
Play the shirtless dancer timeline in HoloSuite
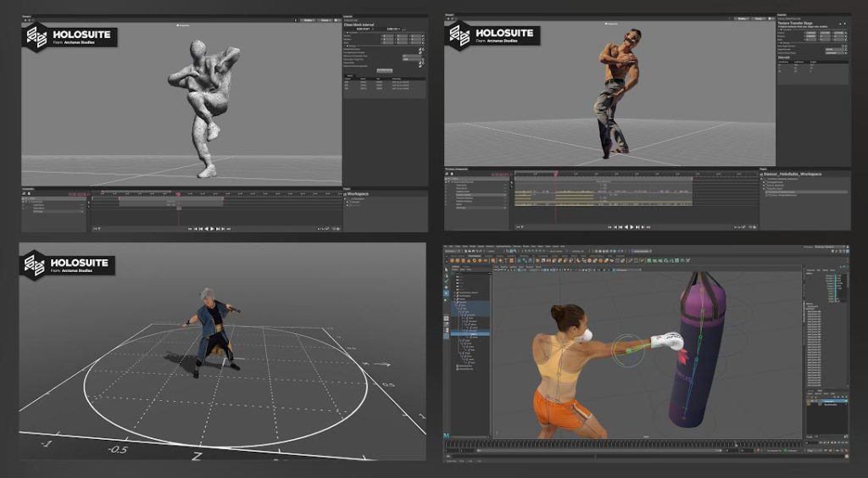(x=632, y=227)
